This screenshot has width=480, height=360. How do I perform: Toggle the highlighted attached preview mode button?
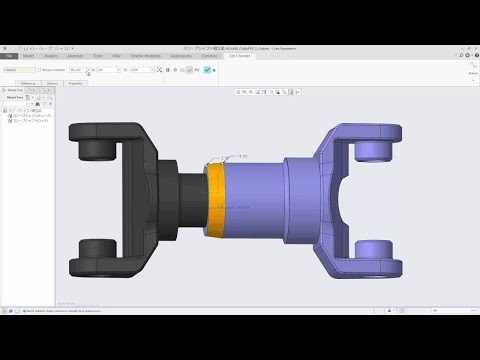189,70
